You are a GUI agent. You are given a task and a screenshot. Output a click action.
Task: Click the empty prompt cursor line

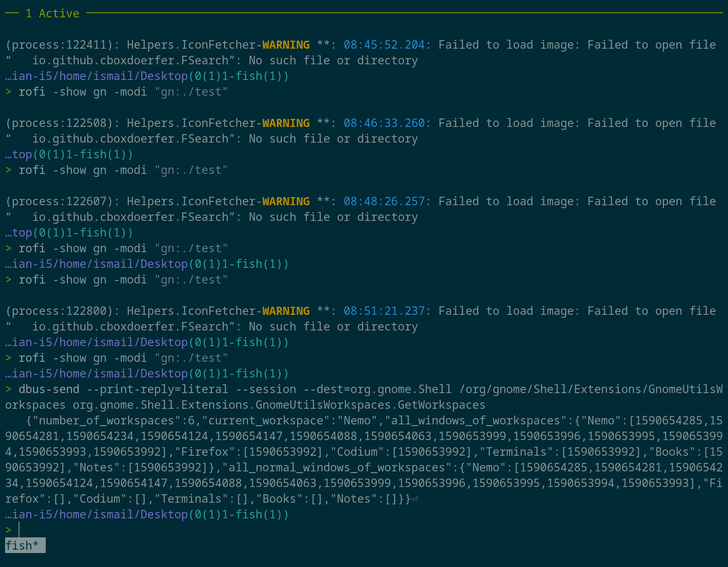[x=14, y=530]
